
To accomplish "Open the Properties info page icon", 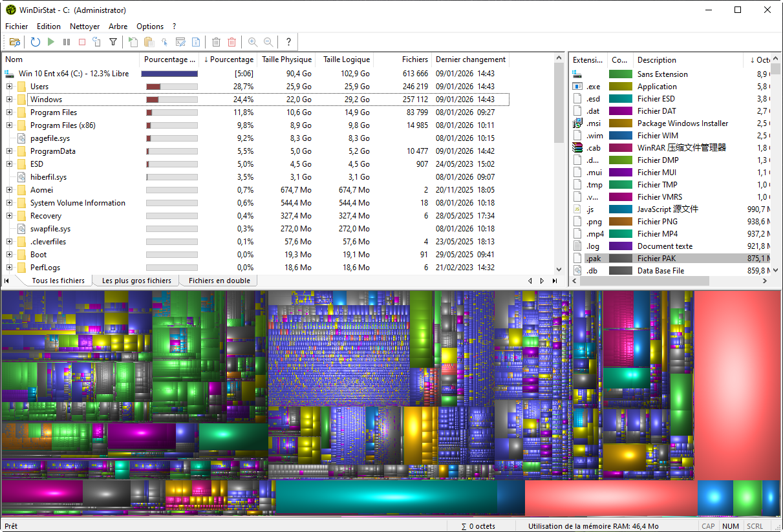I will tap(196, 42).
